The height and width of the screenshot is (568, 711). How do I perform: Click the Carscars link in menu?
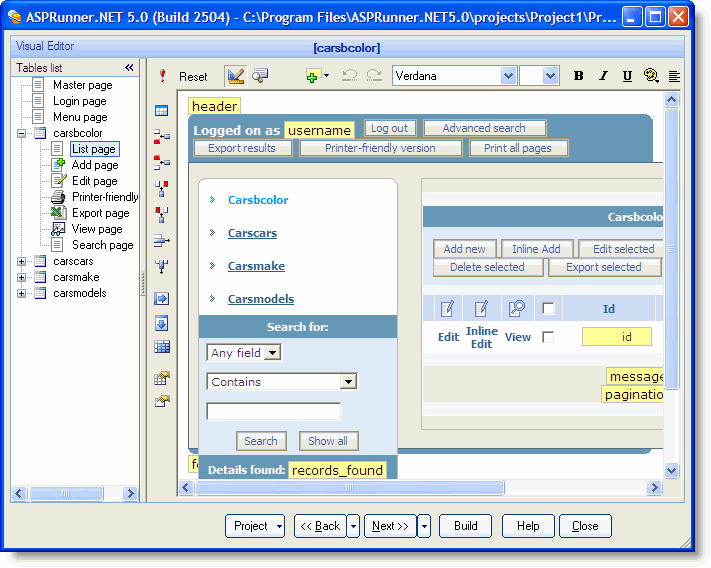point(252,233)
